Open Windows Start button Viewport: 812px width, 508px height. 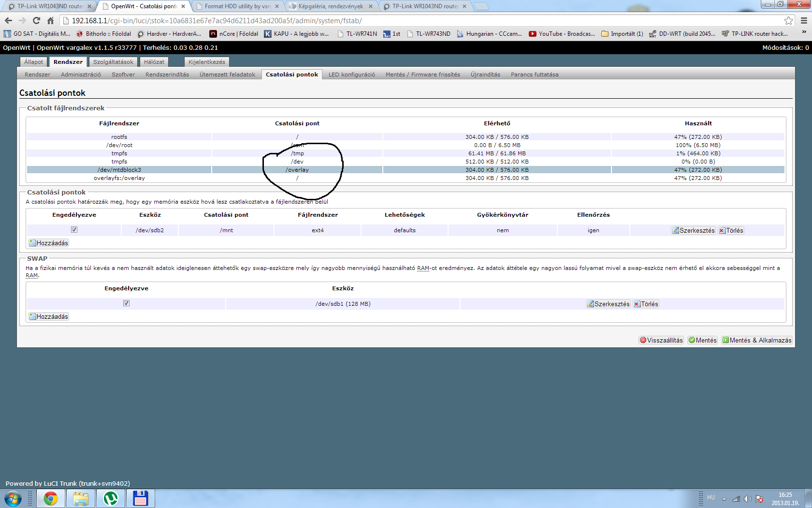[13, 498]
